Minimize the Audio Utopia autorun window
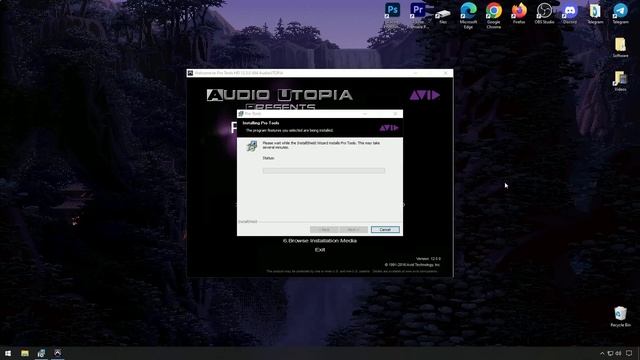This screenshot has height=360, width=640. pyautogui.click(x=416, y=73)
